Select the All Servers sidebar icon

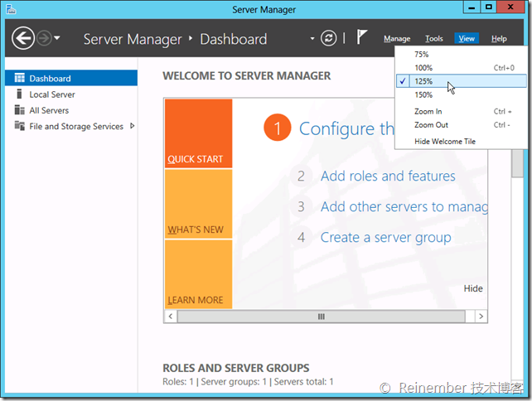(19, 110)
